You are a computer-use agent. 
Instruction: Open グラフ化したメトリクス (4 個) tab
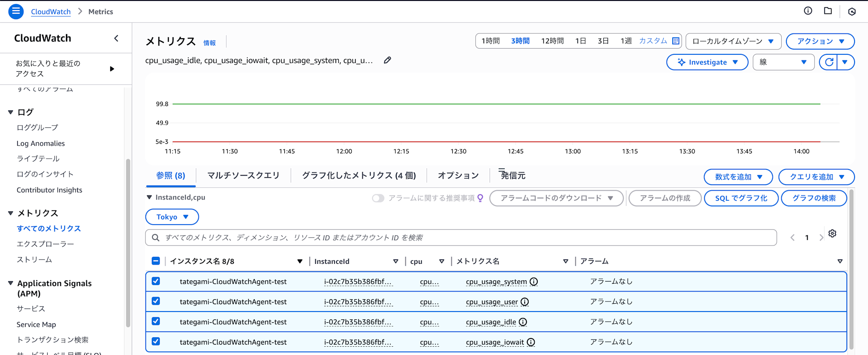coord(359,176)
